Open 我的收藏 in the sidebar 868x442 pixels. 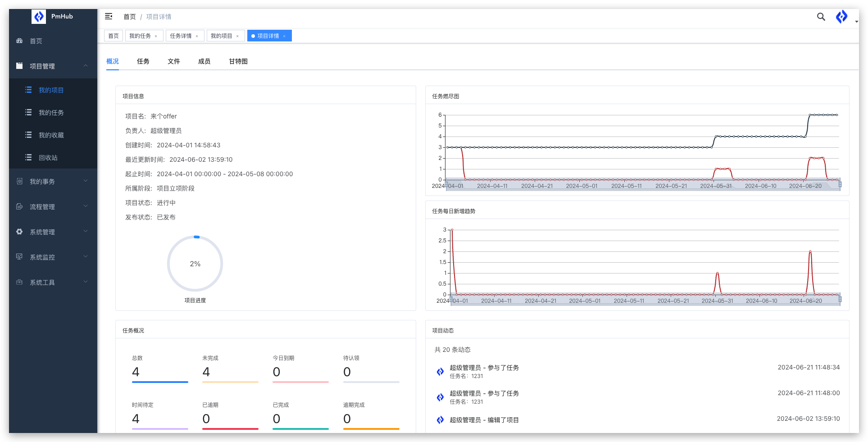point(51,135)
